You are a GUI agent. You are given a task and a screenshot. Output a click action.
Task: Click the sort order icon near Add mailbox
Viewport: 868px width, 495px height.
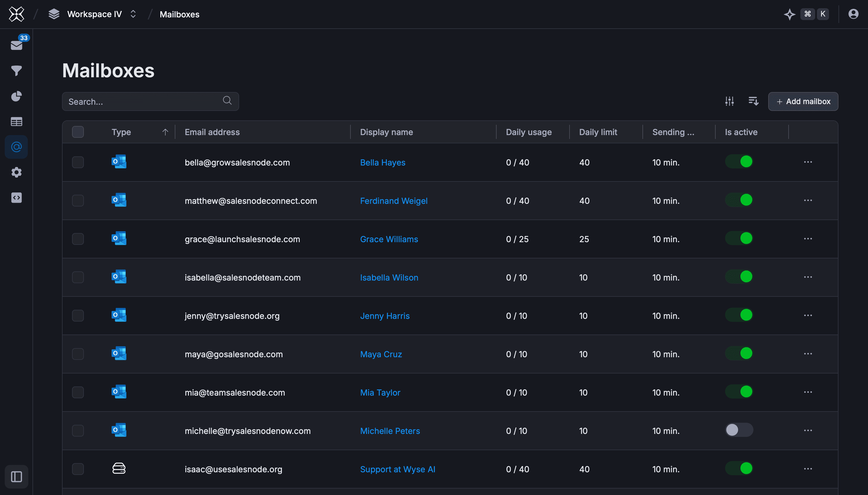pyautogui.click(x=753, y=101)
